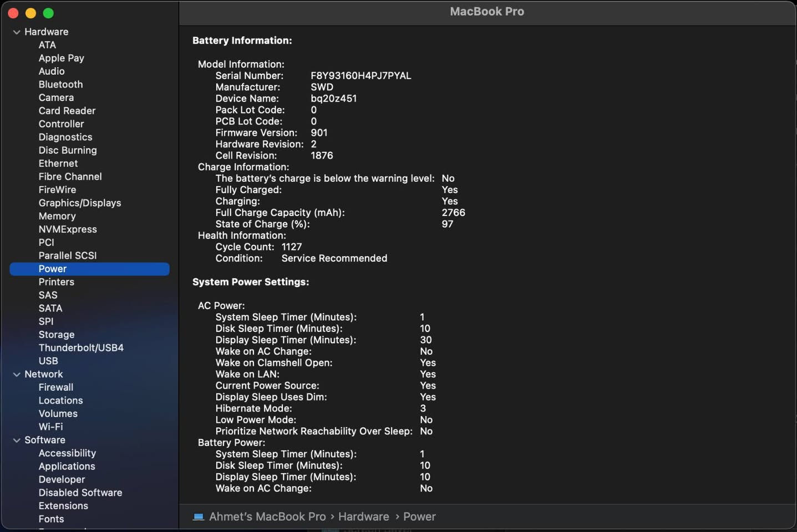Collapse the Software section chevron

pos(17,441)
